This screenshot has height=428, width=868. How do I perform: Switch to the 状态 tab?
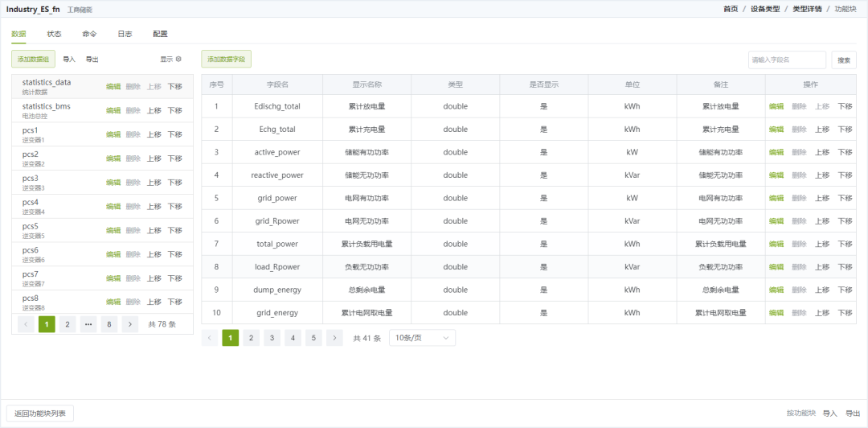coord(54,34)
